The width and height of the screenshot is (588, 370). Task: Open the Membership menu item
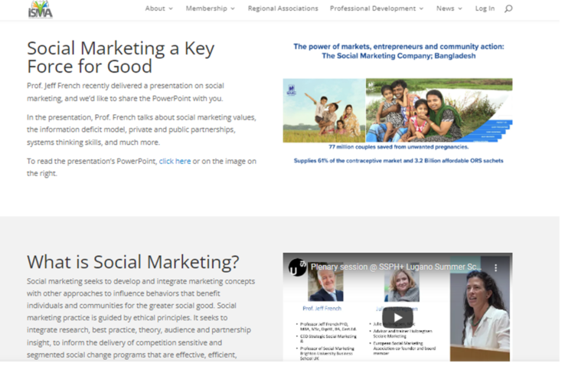point(206,8)
